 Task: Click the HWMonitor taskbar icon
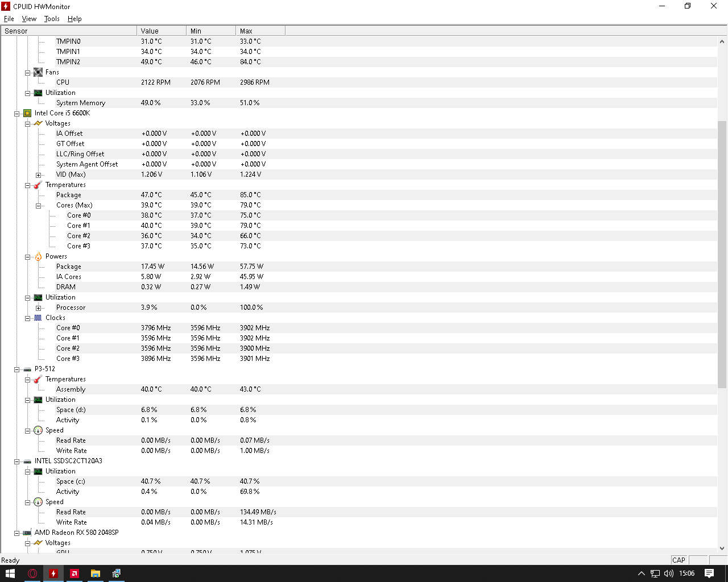click(53, 573)
